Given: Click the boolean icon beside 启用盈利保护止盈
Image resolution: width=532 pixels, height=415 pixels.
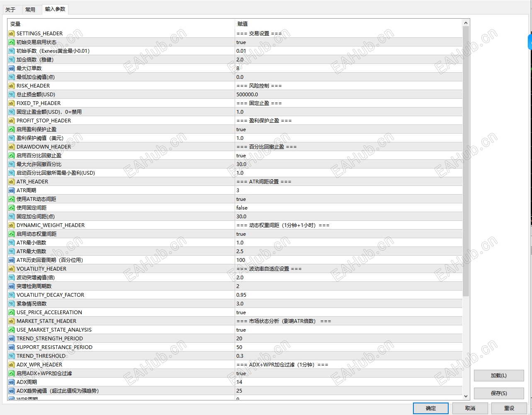Looking at the screenshot, I should pyautogui.click(x=12, y=129).
